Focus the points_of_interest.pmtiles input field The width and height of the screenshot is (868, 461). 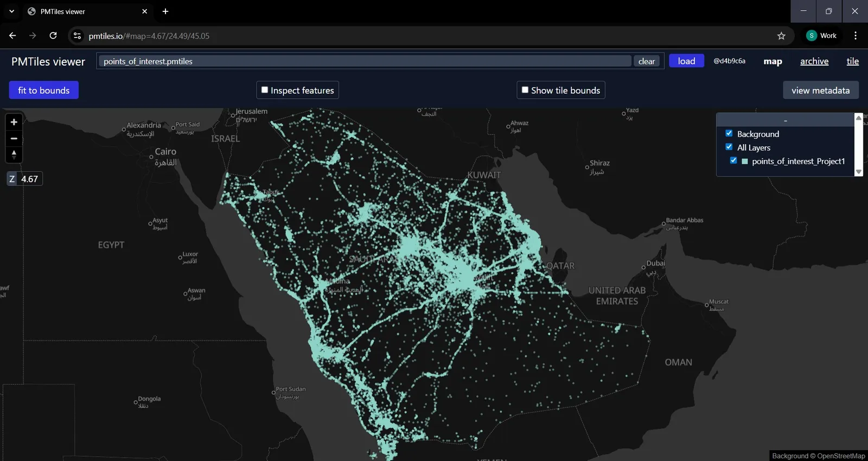(x=365, y=61)
